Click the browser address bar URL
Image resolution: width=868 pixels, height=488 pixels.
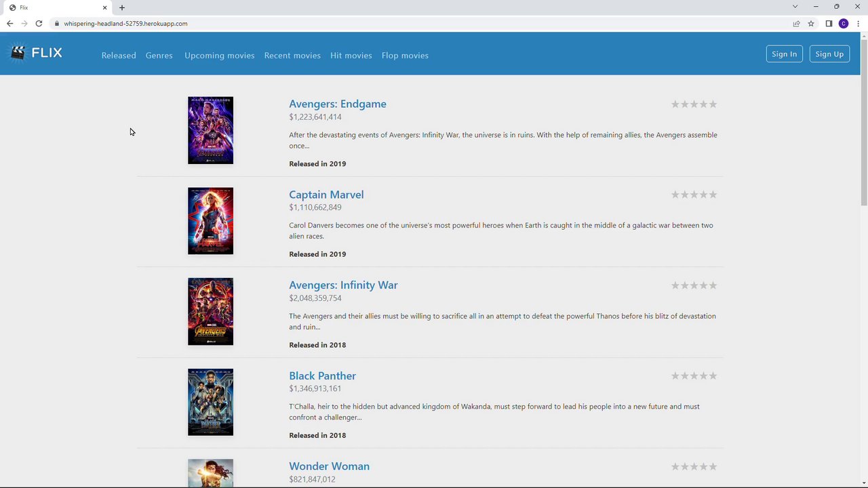click(x=125, y=24)
